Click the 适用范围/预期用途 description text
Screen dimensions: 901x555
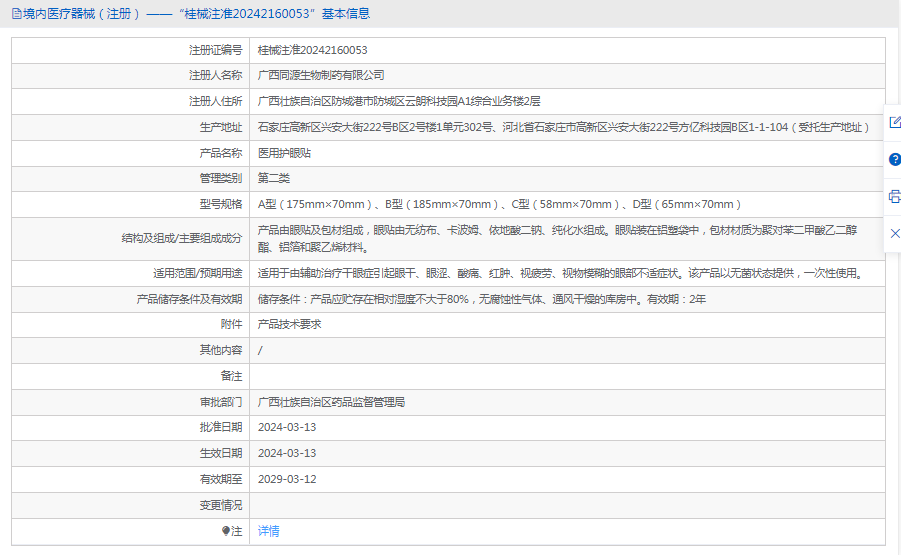[x=559, y=273]
